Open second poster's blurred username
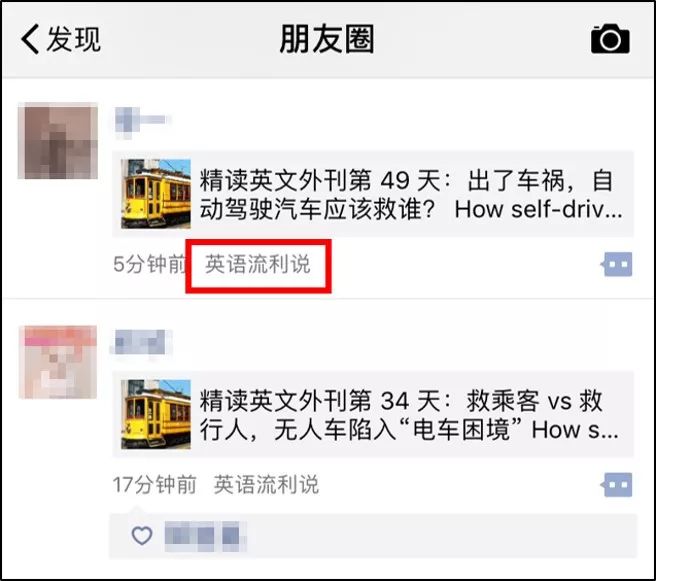This screenshot has width=676, height=581. [141, 343]
